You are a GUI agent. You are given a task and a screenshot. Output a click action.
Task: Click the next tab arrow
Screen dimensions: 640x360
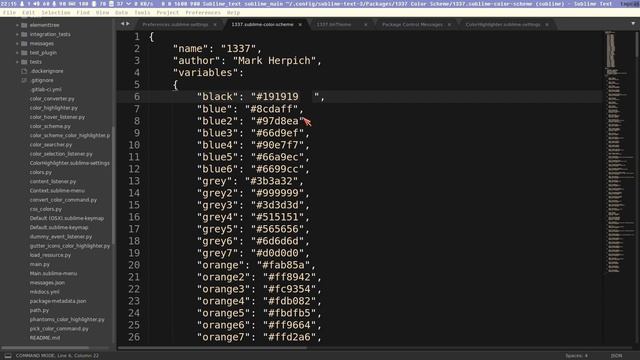coord(128,24)
